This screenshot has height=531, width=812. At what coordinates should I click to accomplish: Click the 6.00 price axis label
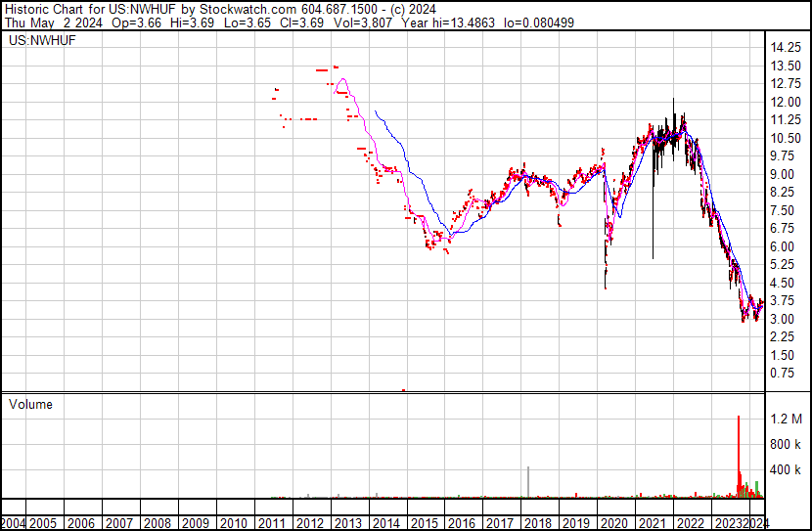(x=782, y=246)
